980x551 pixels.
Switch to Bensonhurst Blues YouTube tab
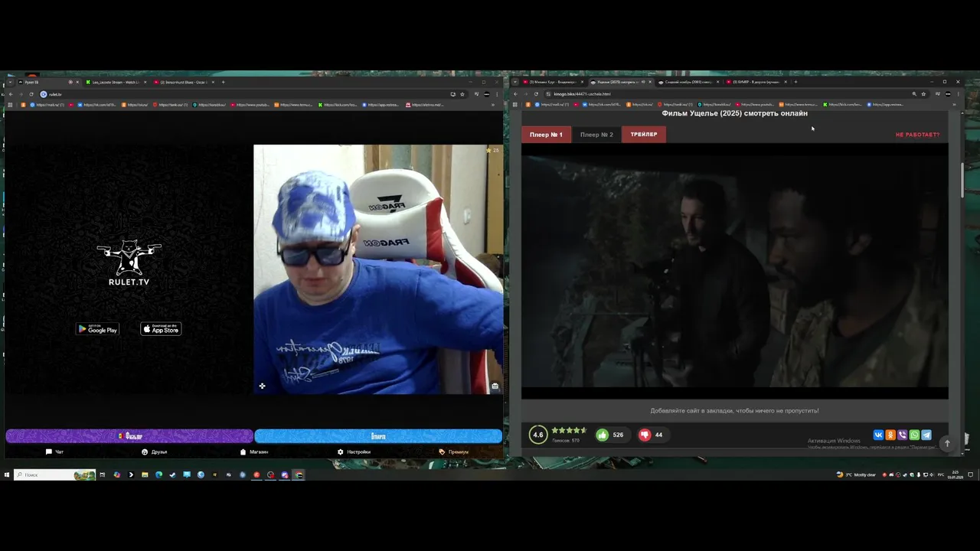[x=184, y=82]
